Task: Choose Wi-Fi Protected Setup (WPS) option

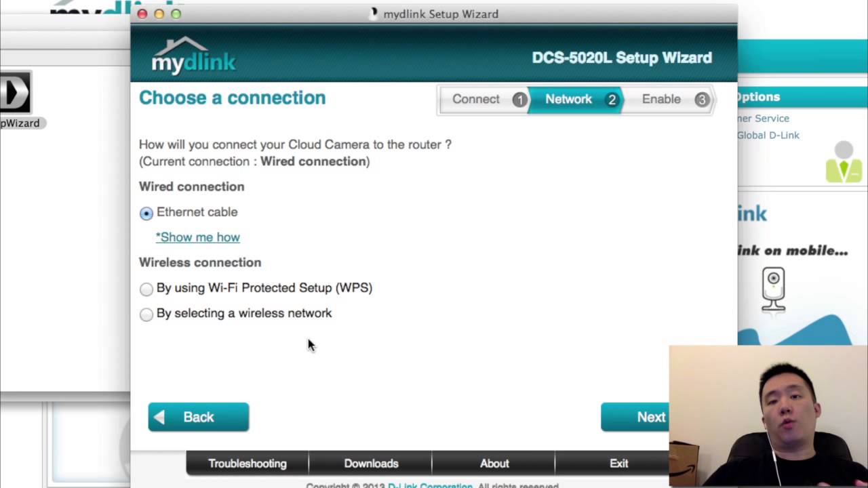Action: click(146, 289)
